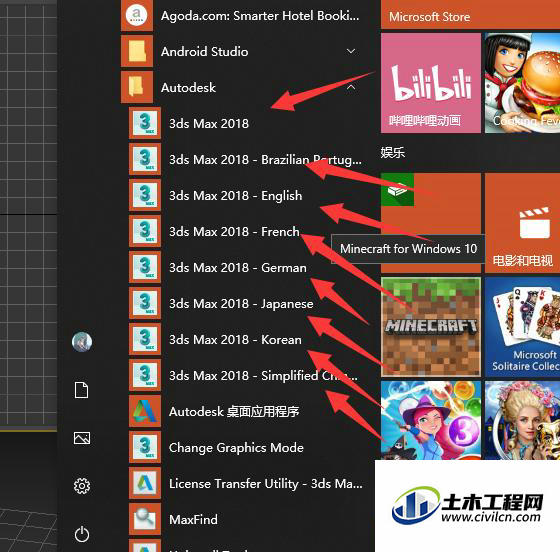Select the 3ds Max 2018 - French label
This screenshot has width=560, height=552.
(234, 232)
